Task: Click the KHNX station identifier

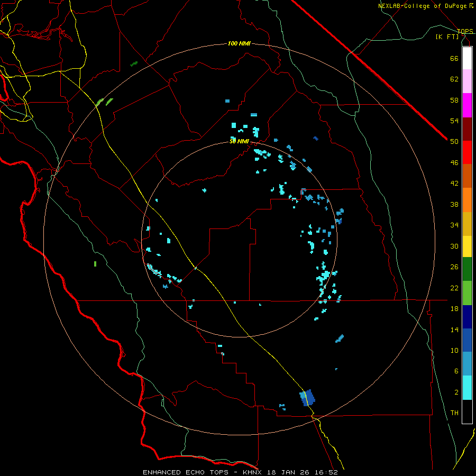Action: point(255,472)
